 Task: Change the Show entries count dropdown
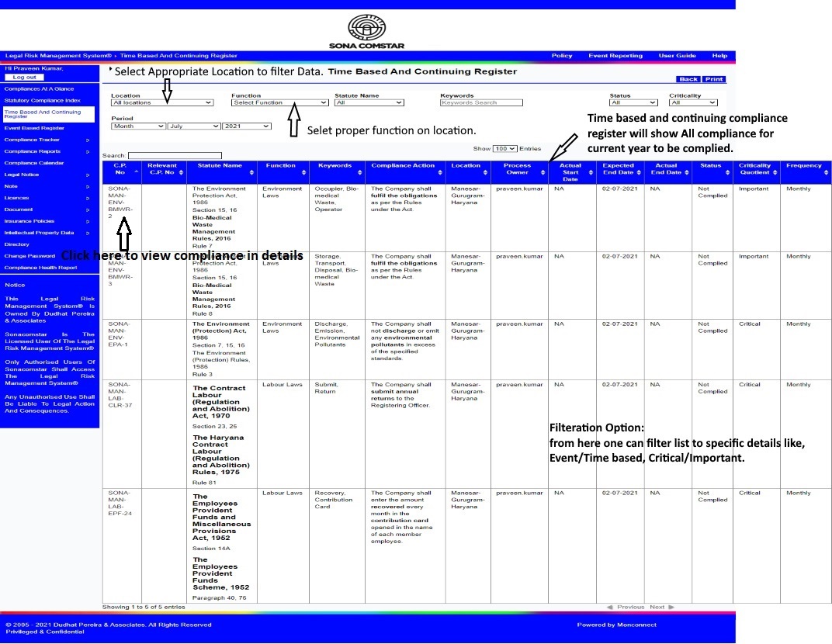tap(505, 148)
